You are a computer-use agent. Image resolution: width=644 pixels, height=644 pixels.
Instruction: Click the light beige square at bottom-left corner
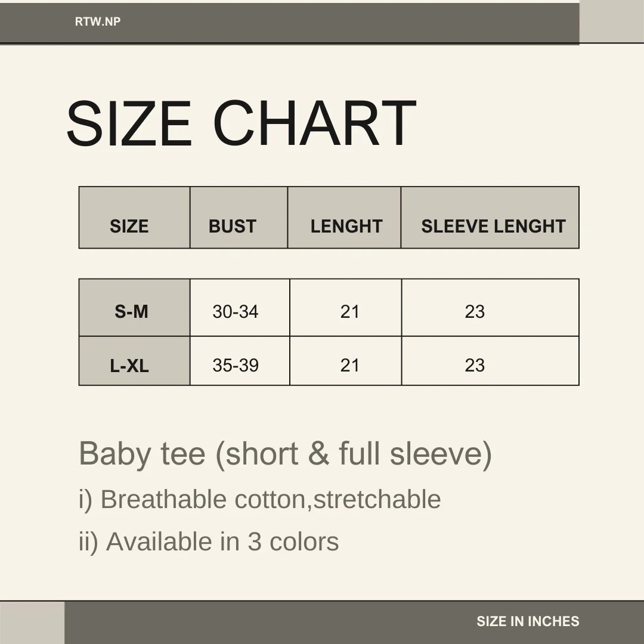point(32,623)
